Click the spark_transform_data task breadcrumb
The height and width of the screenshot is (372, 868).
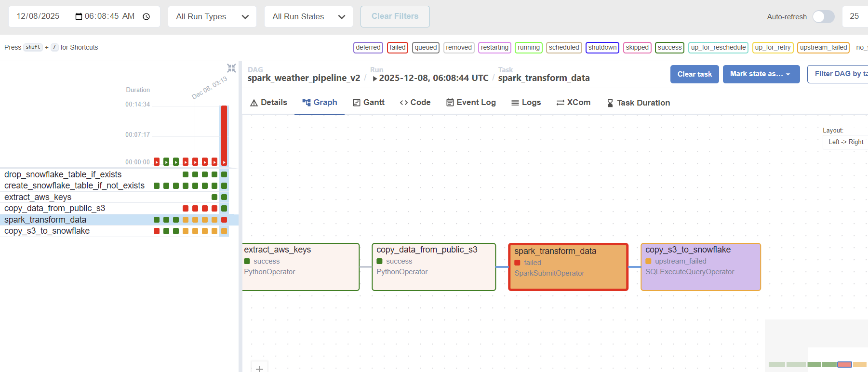pos(544,78)
